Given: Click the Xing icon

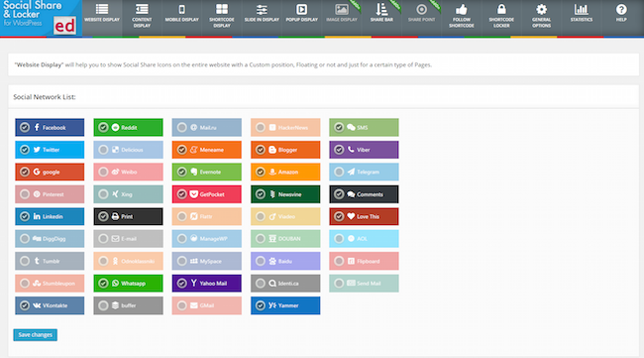Looking at the screenshot, I should (x=115, y=194).
